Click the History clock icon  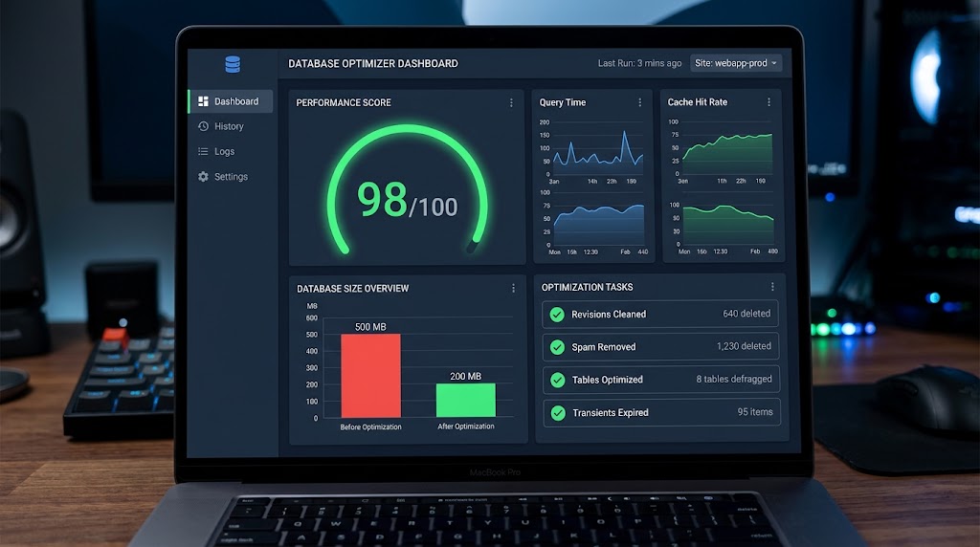pyautogui.click(x=203, y=126)
